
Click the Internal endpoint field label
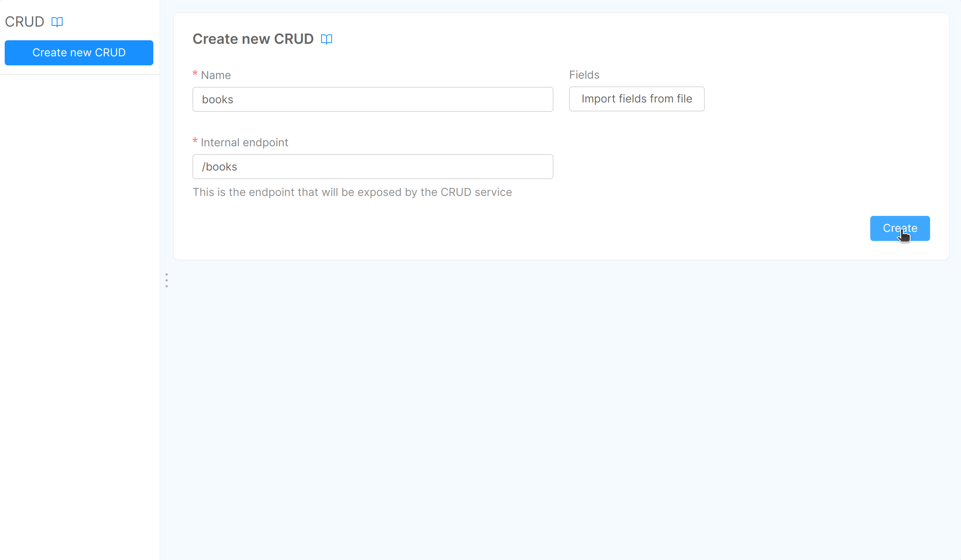244,142
